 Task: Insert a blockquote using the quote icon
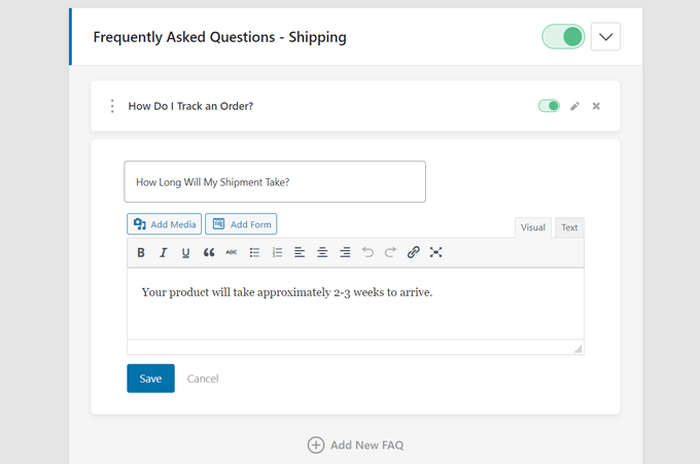[x=209, y=253]
